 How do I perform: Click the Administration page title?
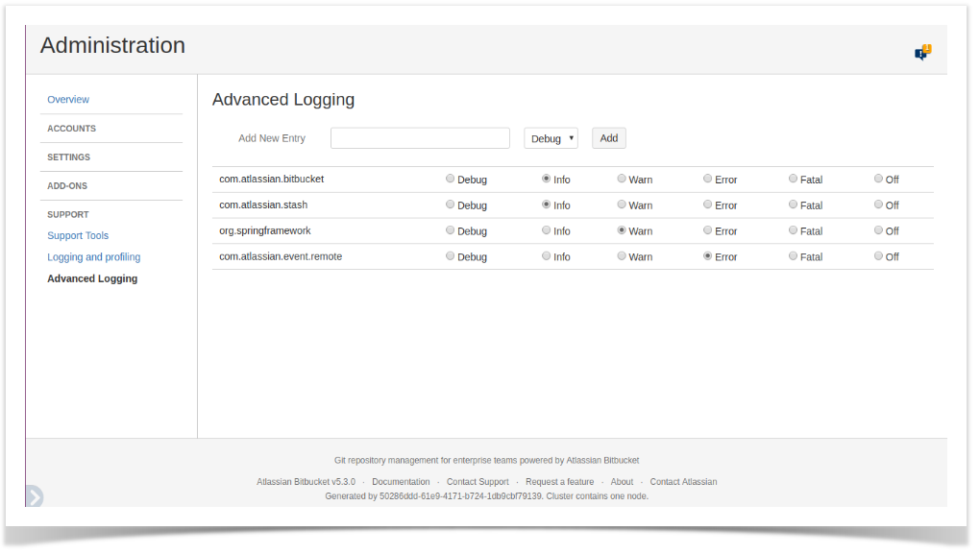coord(112,45)
